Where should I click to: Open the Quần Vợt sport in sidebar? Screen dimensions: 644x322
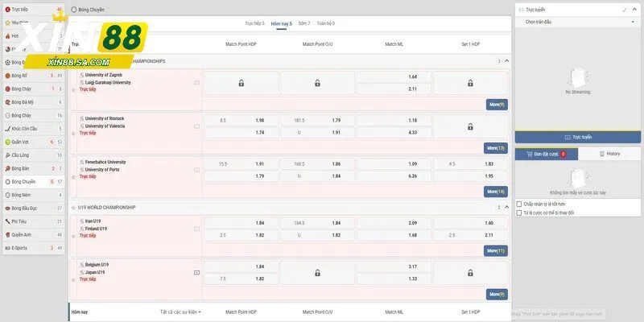pos(23,142)
